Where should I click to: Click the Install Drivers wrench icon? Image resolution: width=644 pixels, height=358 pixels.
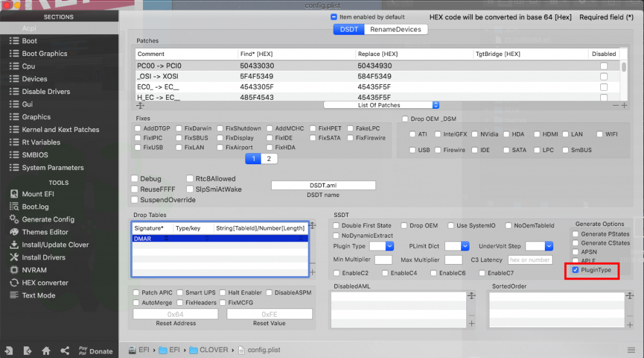point(14,258)
